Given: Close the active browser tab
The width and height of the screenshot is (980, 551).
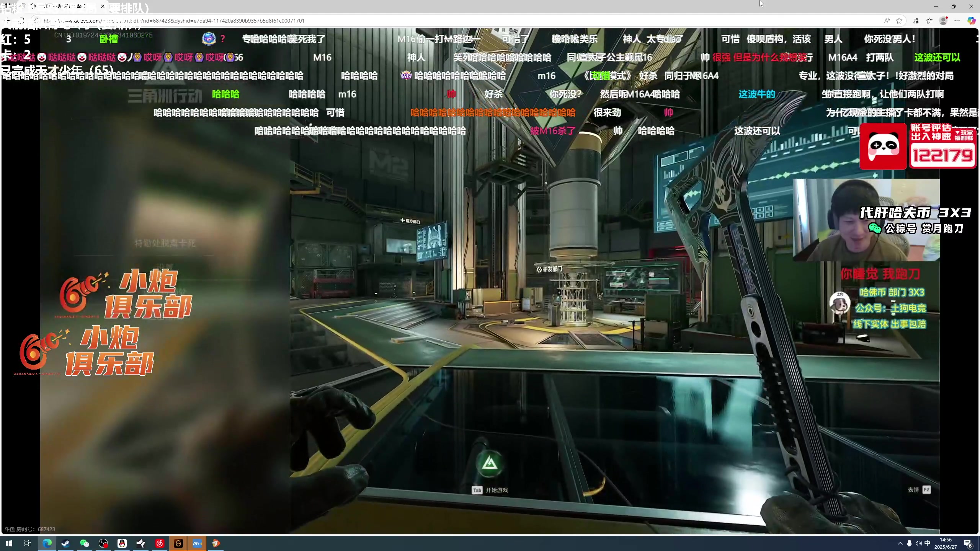Looking at the screenshot, I should pyautogui.click(x=103, y=6).
